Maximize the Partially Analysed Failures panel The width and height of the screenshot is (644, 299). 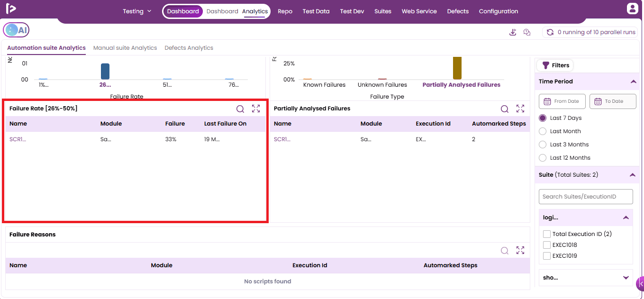click(520, 109)
